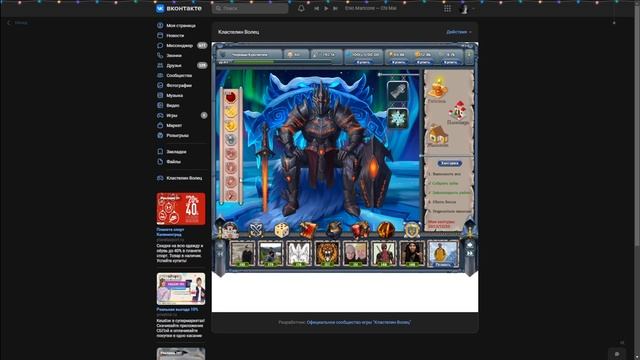Focus the VK search field
This screenshot has width=640, height=360.
click(x=250, y=8)
